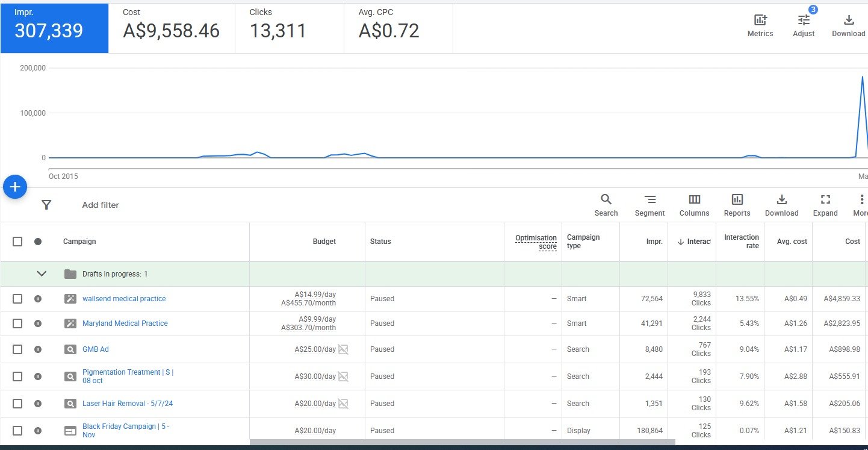Tick the checkbox for wallsend medical practice
The width and height of the screenshot is (868, 450).
pos(17,299)
